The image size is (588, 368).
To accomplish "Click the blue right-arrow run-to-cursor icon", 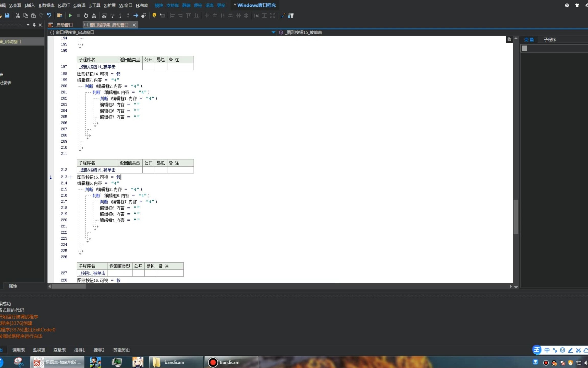I will coord(136,16).
